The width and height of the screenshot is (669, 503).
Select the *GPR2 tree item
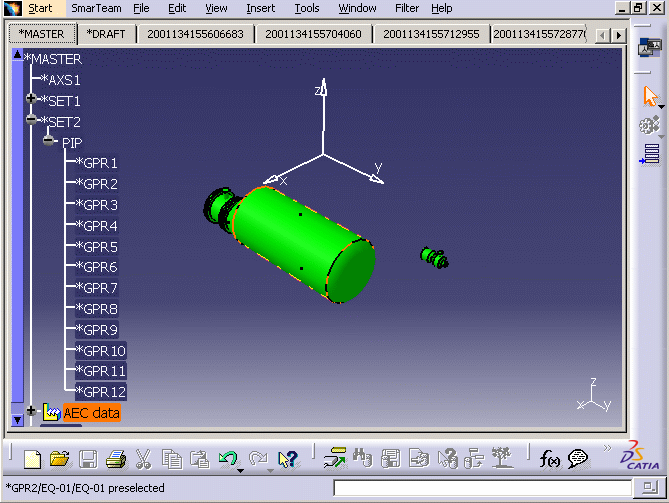point(96,184)
